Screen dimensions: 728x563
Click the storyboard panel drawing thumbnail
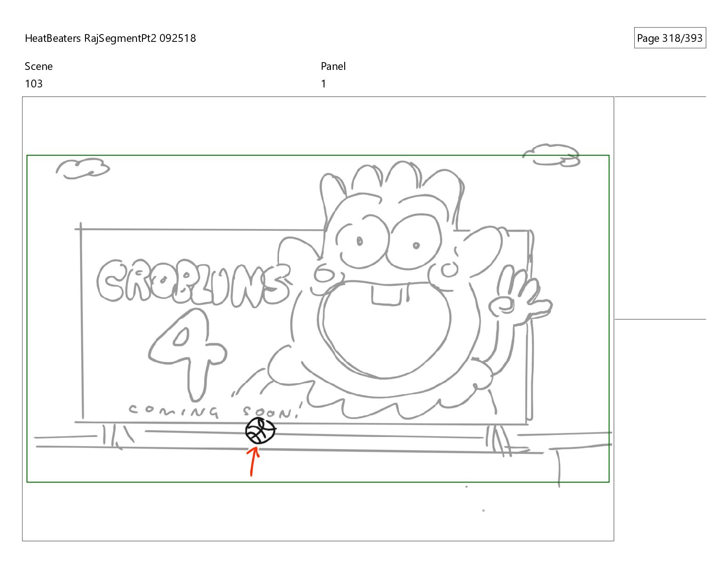(318, 319)
